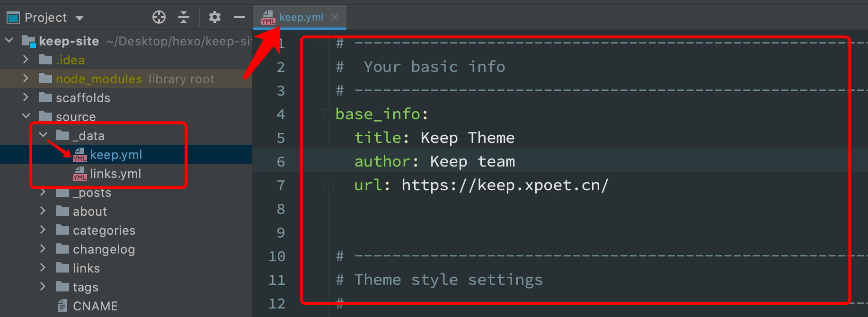Viewport: 868px width, 317px height.
Task: Click the YML icon on the editor tab
Action: coord(268,18)
